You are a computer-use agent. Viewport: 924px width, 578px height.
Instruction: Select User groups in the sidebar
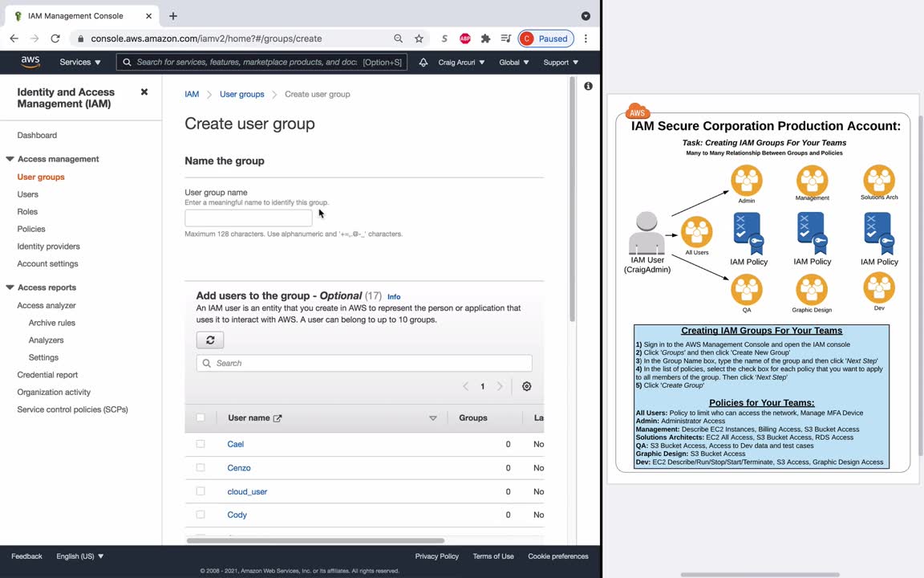41,177
